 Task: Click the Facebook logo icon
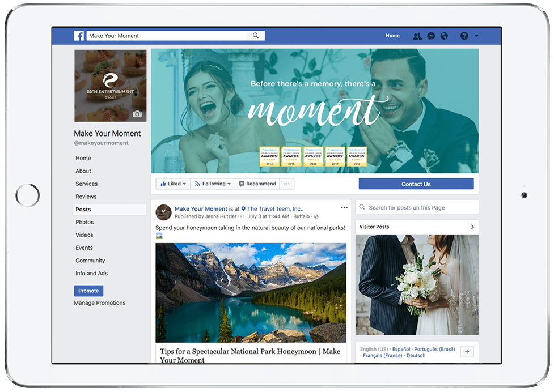tap(79, 36)
